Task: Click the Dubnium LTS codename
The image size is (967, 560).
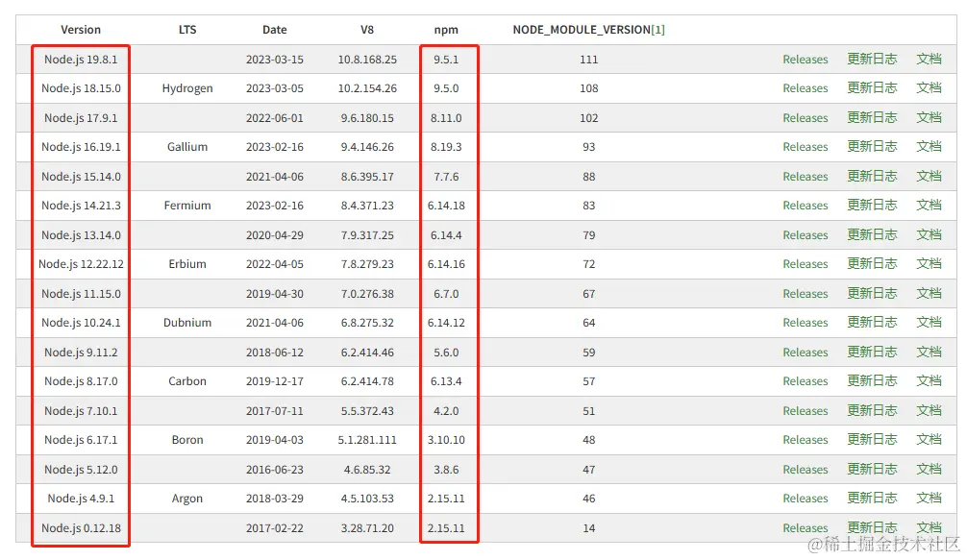Action: click(186, 322)
